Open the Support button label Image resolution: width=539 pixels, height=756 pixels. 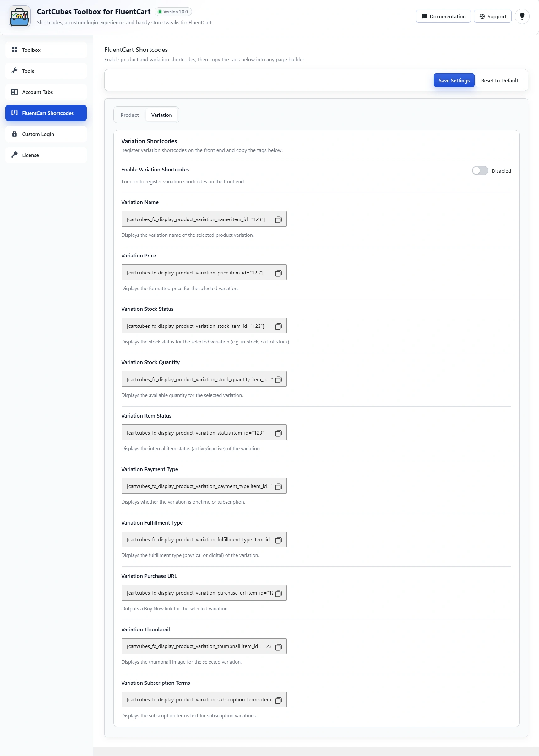coord(497,16)
